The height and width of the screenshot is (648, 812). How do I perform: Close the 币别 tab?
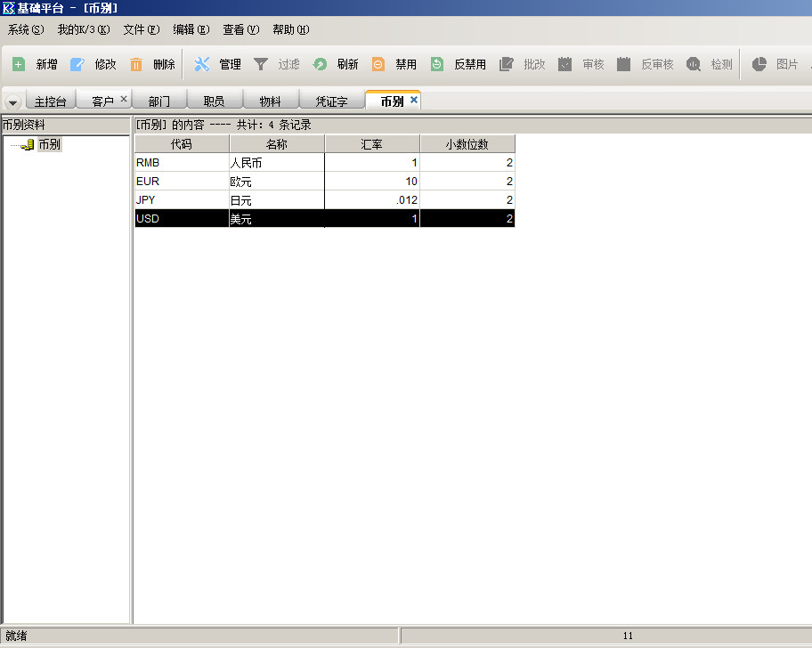click(x=414, y=101)
